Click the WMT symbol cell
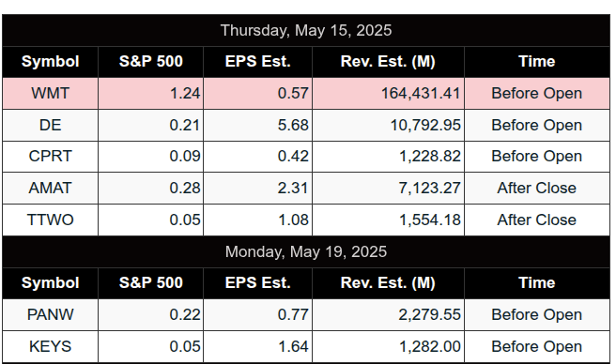The image size is (616, 364). [51, 94]
